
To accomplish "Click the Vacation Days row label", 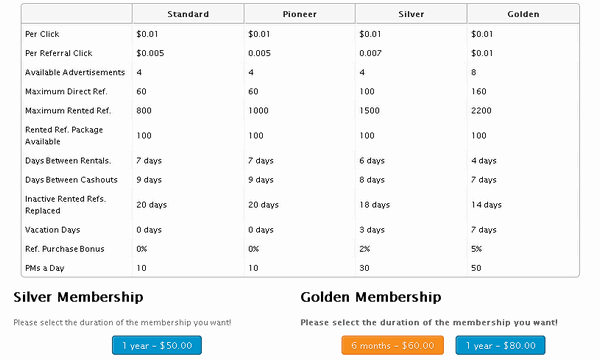I will 52,230.
